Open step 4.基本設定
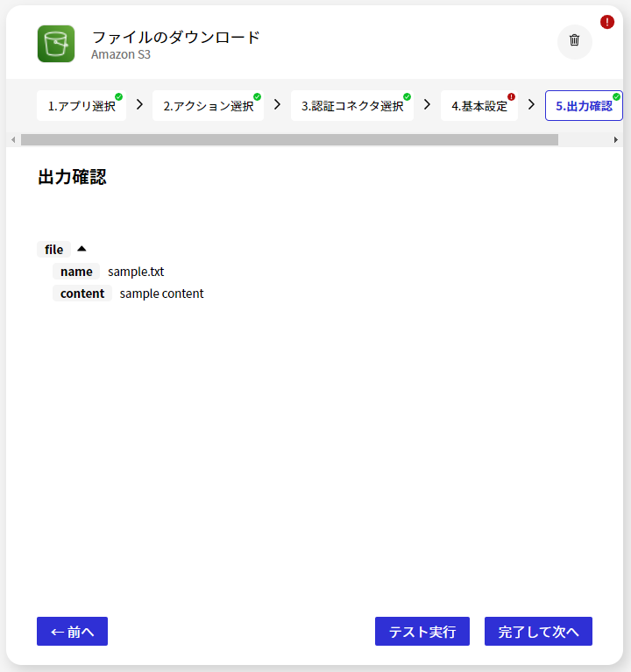The width and height of the screenshot is (631, 672). [x=479, y=105]
